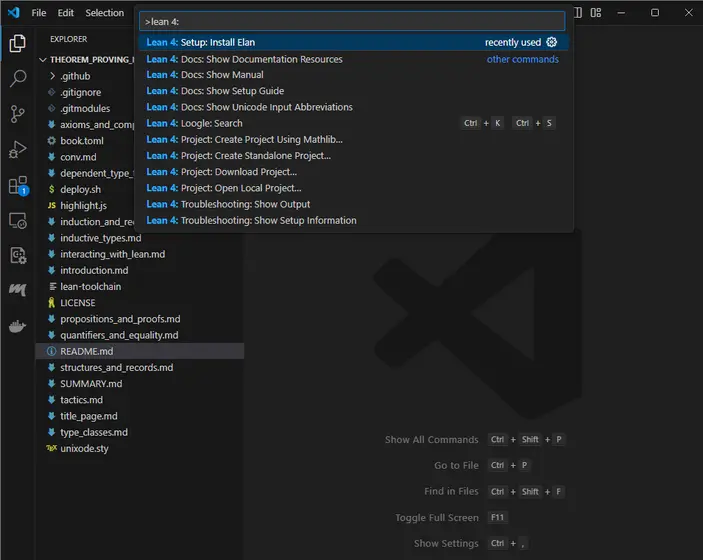Select Project: Create Standalone Project command
Viewport: 703px width, 560px height.
[354, 155]
